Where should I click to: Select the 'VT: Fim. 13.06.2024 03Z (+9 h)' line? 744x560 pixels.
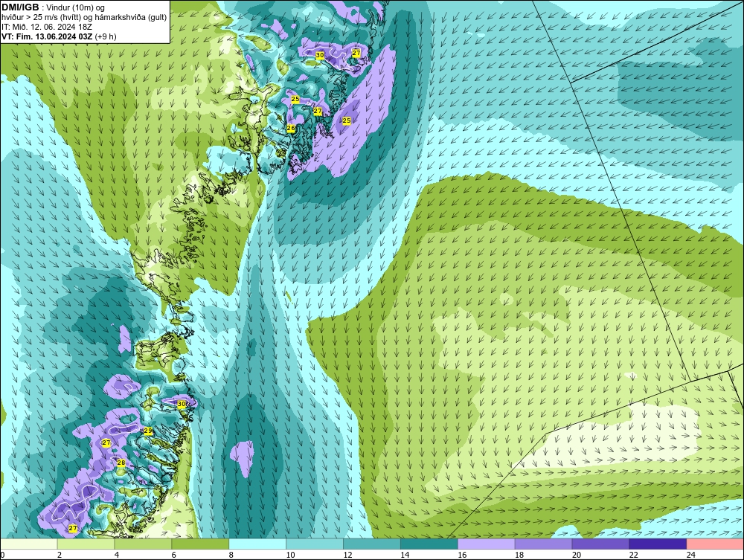click(59, 36)
